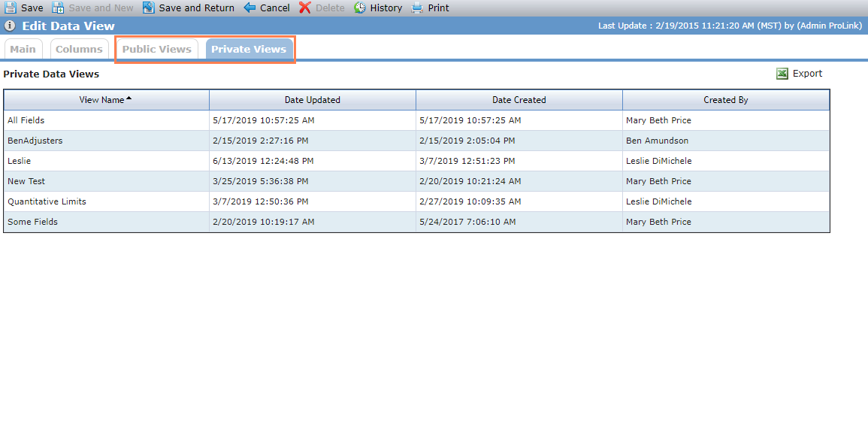Click the red X Delete icon
Image resolution: width=868 pixels, height=424 pixels.
(x=305, y=8)
